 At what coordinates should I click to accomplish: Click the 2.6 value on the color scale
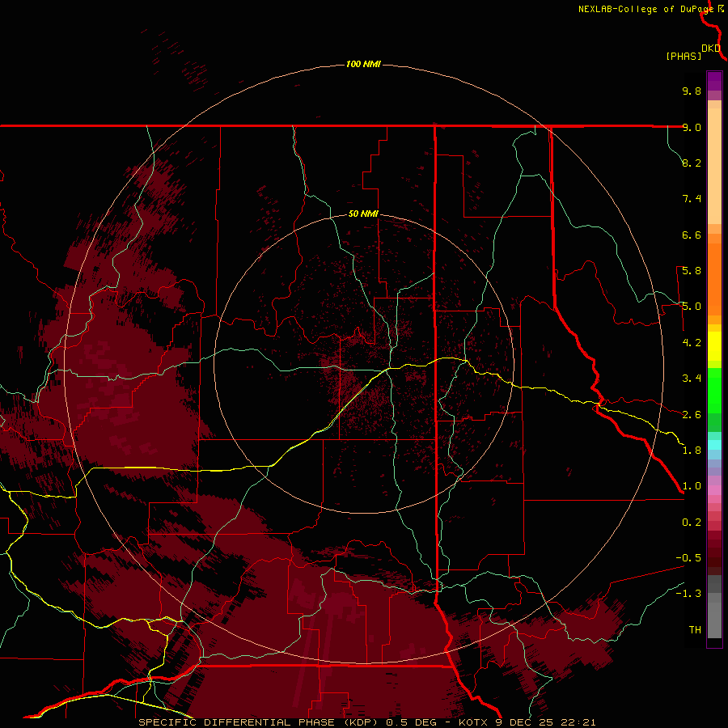click(692, 415)
